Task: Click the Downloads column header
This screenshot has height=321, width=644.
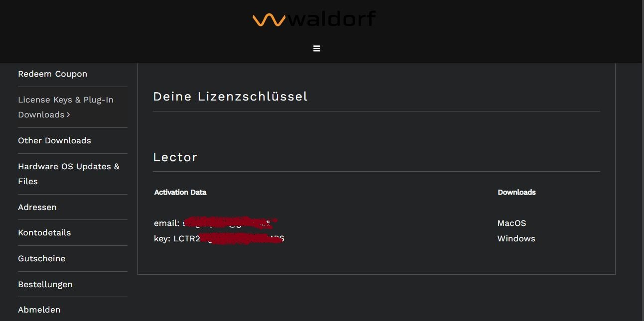Action: (516, 192)
